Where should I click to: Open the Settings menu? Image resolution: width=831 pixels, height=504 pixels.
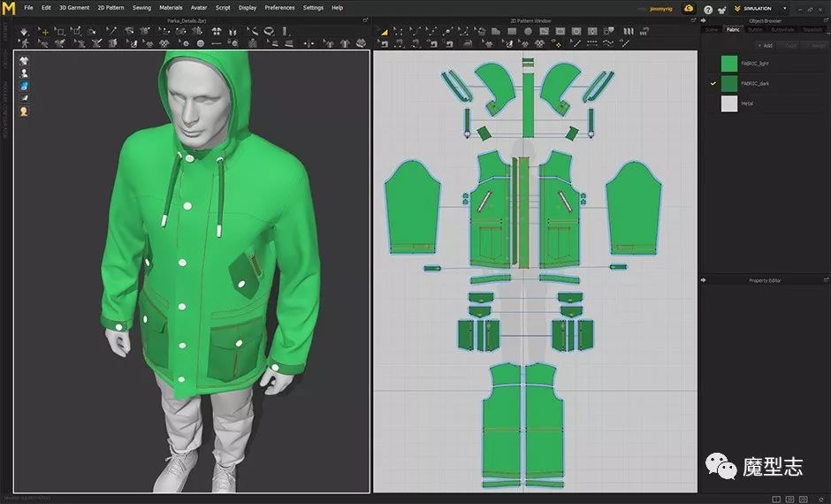point(313,8)
